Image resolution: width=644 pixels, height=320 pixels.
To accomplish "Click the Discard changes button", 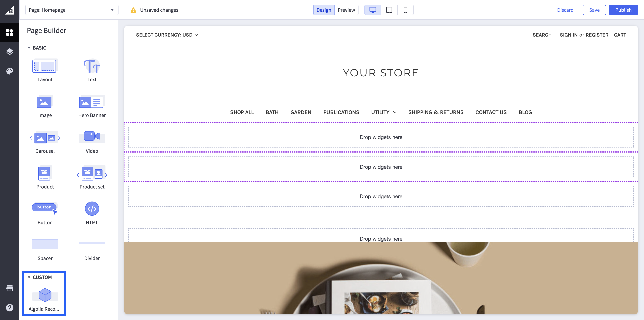I will (565, 9).
